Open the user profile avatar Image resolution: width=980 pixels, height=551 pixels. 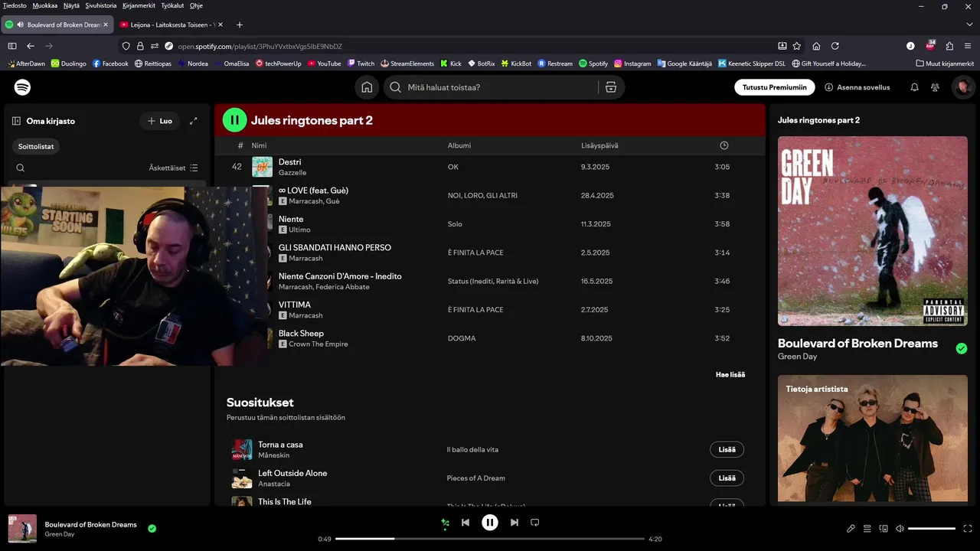click(962, 87)
